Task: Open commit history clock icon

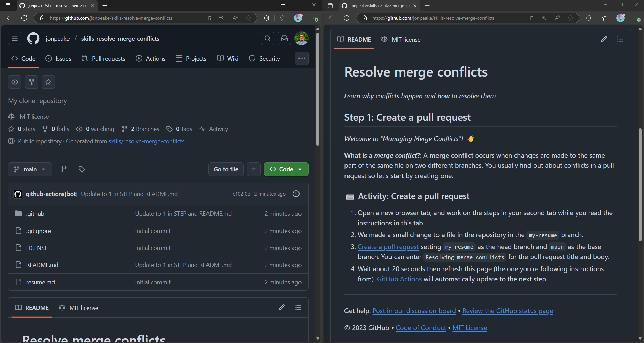Action: click(296, 194)
